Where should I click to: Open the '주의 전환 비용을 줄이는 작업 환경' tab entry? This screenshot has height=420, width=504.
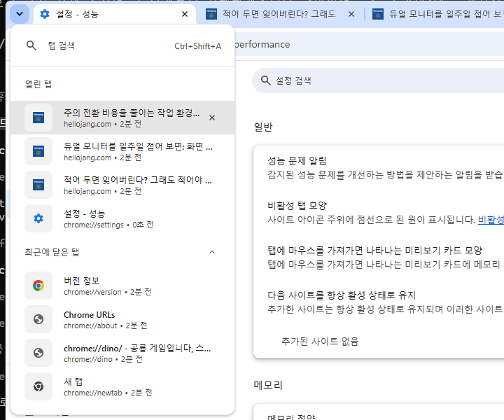pos(122,118)
